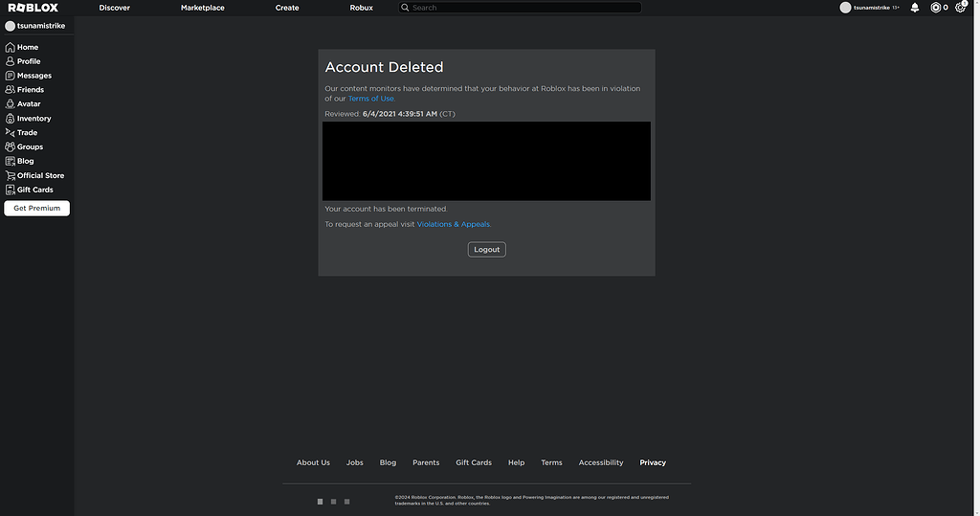Open Trade via its sidebar arrows icon
This screenshot has height=516, width=980.
(10, 133)
